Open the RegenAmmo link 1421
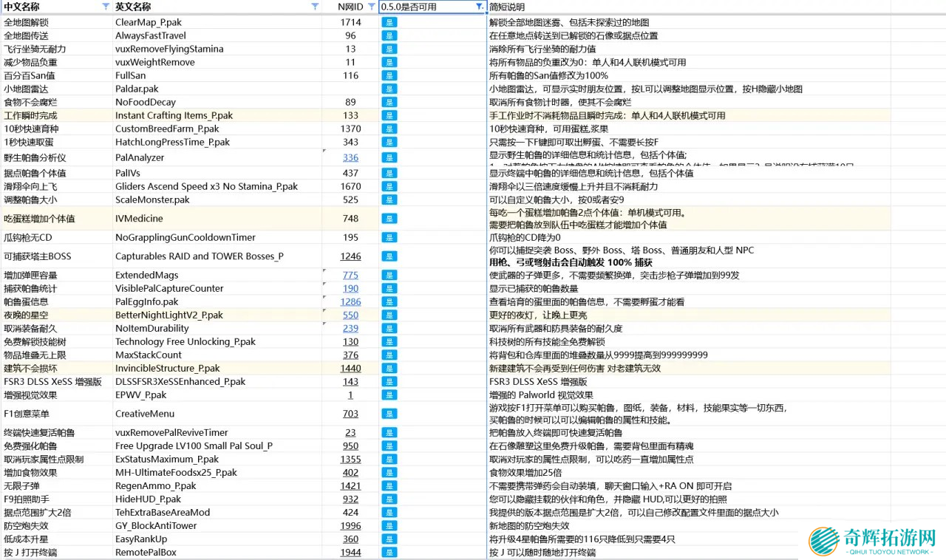 [350, 486]
